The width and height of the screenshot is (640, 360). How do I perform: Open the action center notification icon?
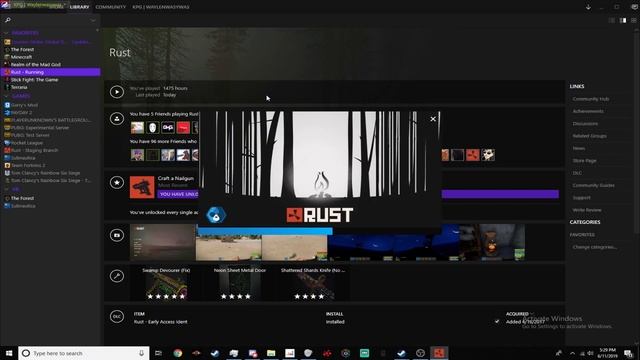[x=628, y=353]
